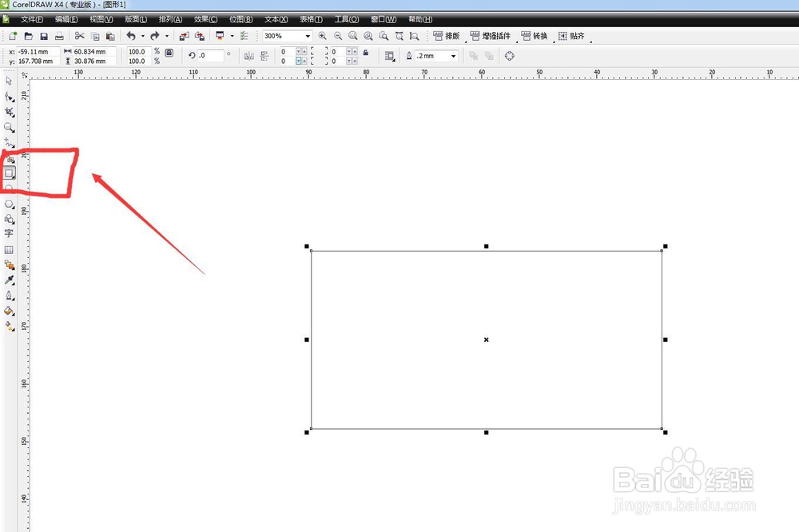Click the height field 30.876 mm
The image size is (799, 532).
94,62
